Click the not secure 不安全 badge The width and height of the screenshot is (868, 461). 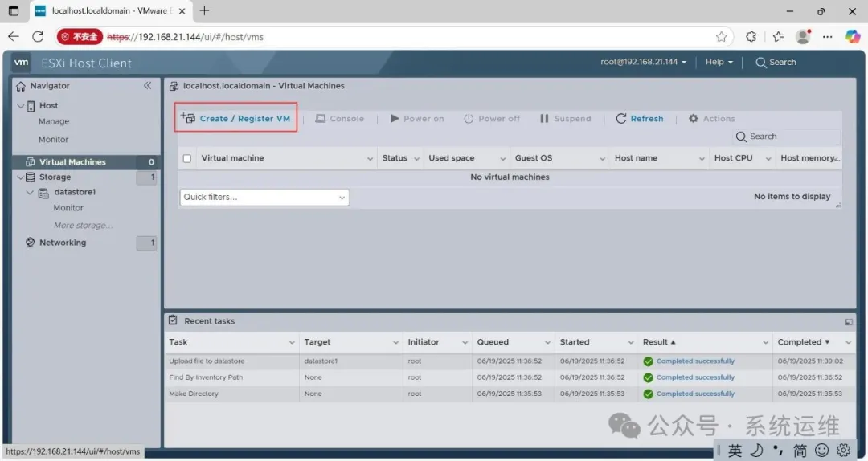80,36
